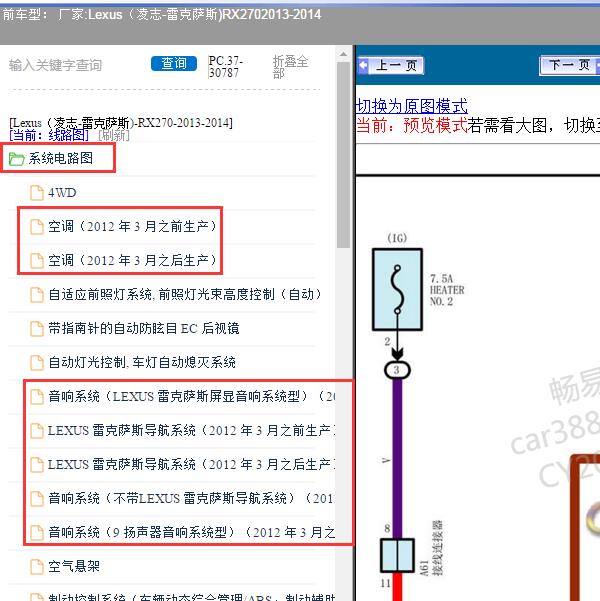Viewport: 600px width, 601px height.
Task: Click document icon beside 空调 之前生产
Action: point(37,227)
